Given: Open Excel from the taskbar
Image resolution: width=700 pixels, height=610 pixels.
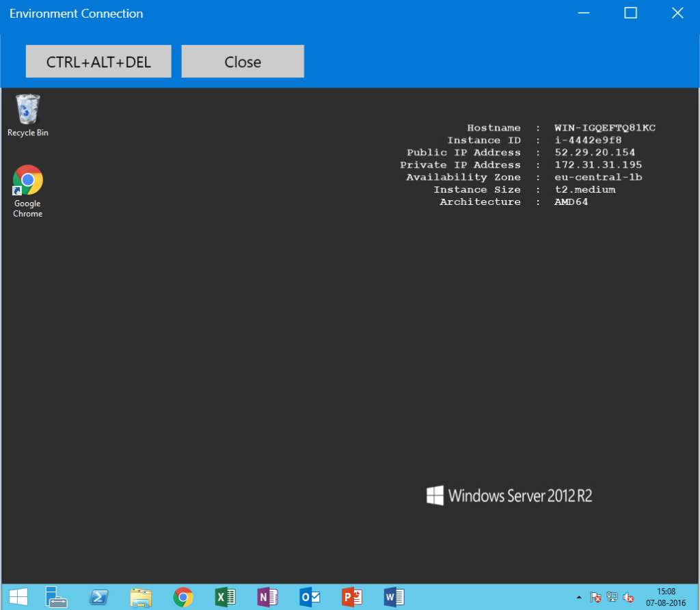Looking at the screenshot, I should [225, 597].
